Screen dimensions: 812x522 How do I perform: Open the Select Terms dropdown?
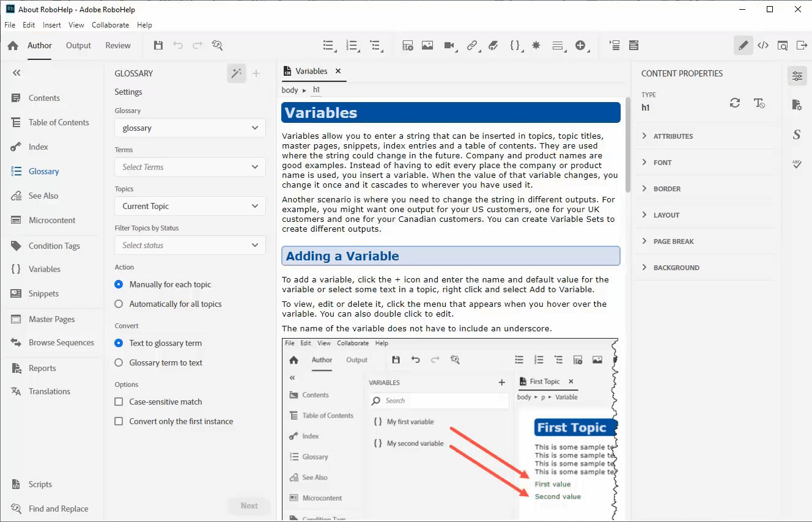(x=190, y=167)
